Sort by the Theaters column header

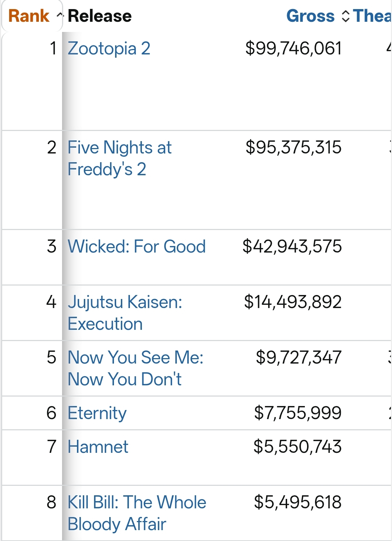(x=372, y=16)
